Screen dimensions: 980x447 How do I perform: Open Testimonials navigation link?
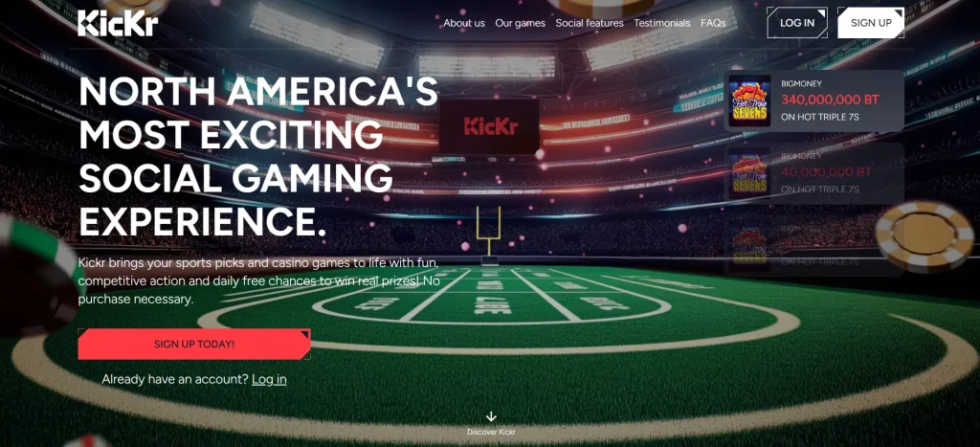pos(662,23)
